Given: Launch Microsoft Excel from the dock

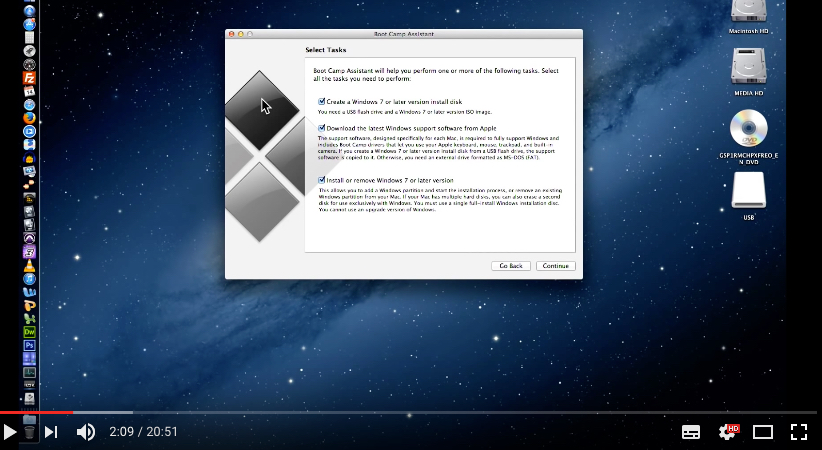Looking at the screenshot, I should [29, 318].
